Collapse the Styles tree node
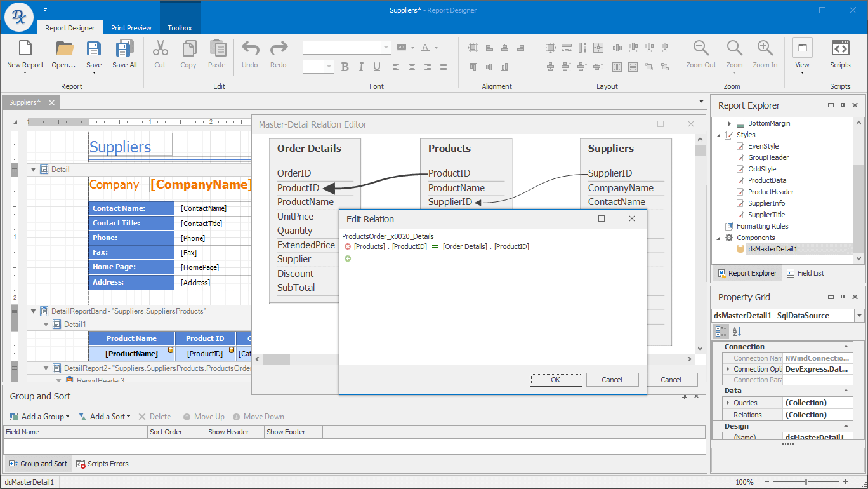 pyautogui.click(x=719, y=135)
